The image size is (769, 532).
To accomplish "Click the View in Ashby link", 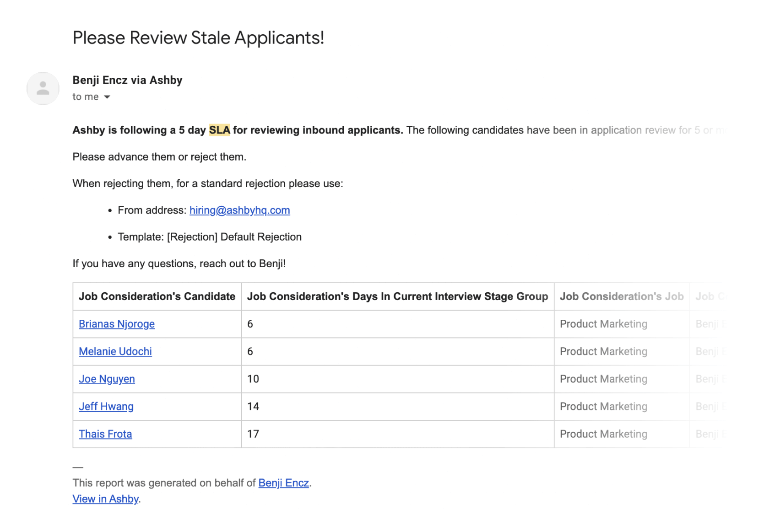I will tap(106, 499).
